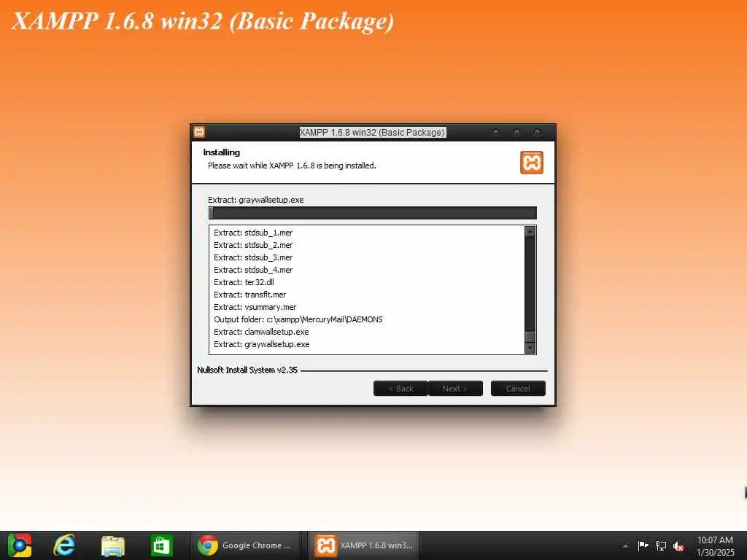The width and height of the screenshot is (747, 560).
Task: Click the disabled Next button
Action: point(455,389)
